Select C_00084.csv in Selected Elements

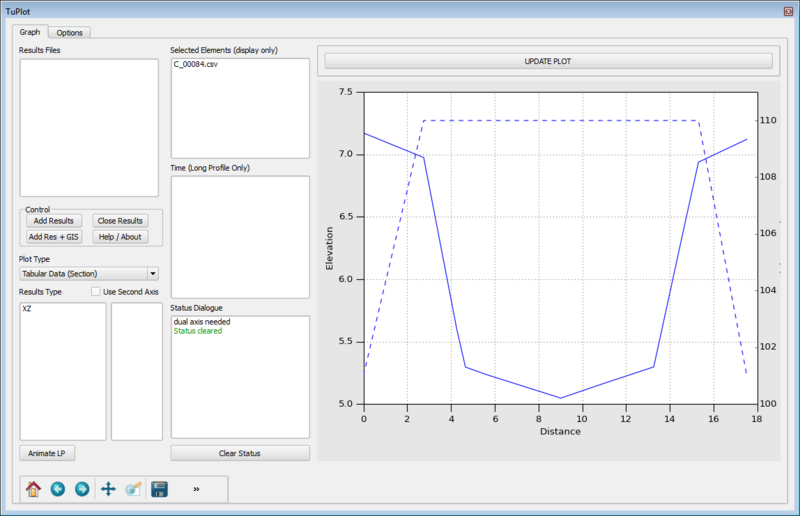195,64
